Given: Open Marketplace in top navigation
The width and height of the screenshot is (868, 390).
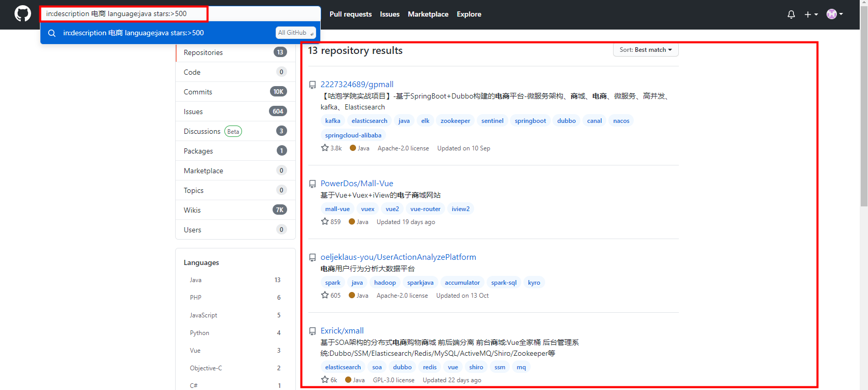Looking at the screenshot, I should point(428,15).
